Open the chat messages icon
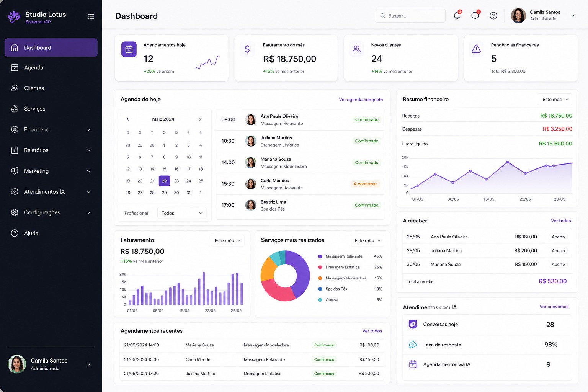Viewport: 588px width, 392px height. [475, 16]
